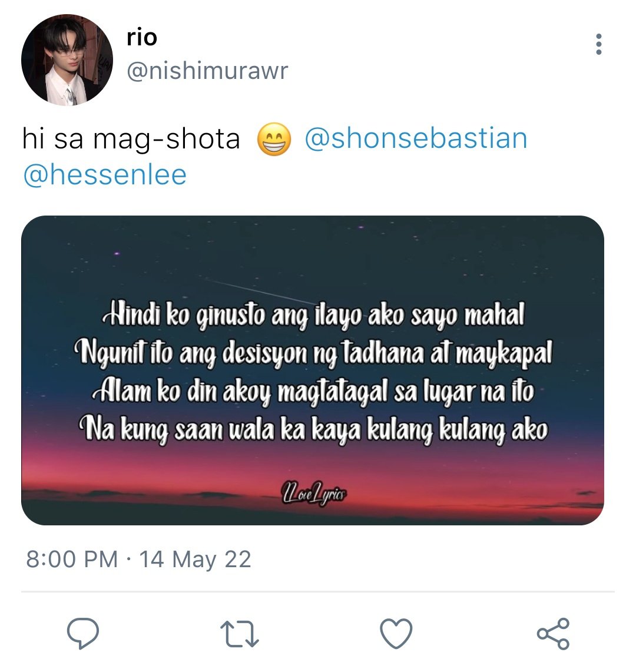This screenshot has height=672, width=636.
Task: Open the share icon below the tweet
Action: tap(554, 633)
